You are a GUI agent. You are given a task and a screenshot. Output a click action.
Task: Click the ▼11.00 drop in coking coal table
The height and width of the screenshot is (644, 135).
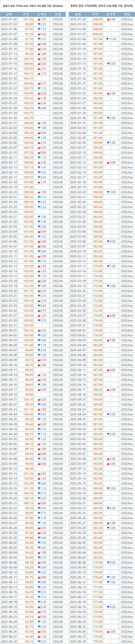coord(111,39)
